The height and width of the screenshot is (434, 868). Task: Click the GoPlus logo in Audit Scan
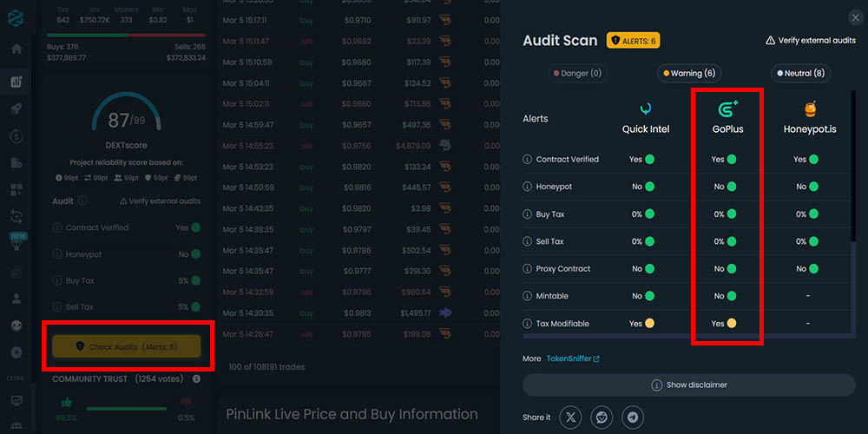point(727,108)
